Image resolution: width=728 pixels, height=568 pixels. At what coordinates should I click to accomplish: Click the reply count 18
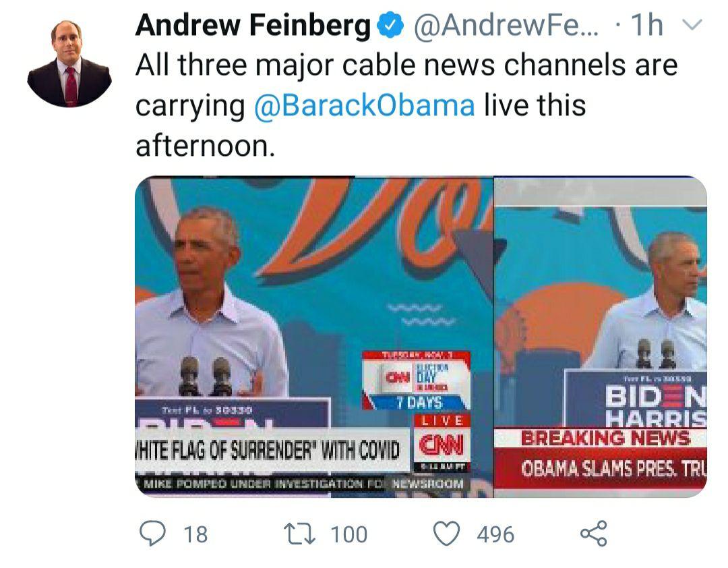pyautogui.click(x=195, y=535)
